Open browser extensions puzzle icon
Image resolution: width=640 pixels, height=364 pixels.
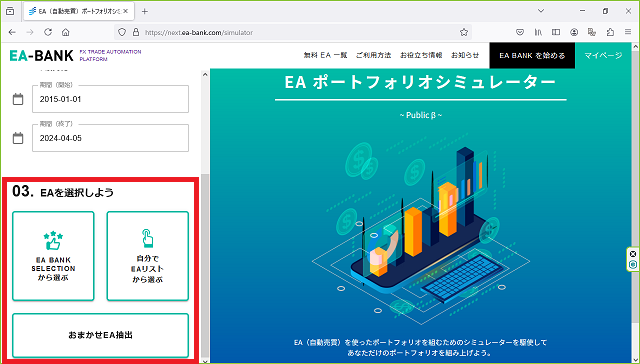(610, 32)
